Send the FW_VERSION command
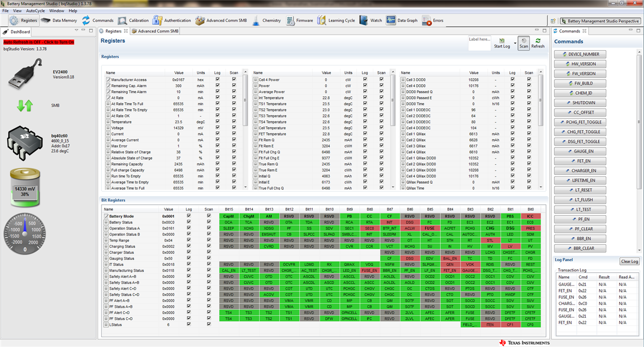The width and height of the screenshot is (644, 347). (x=580, y=74)
